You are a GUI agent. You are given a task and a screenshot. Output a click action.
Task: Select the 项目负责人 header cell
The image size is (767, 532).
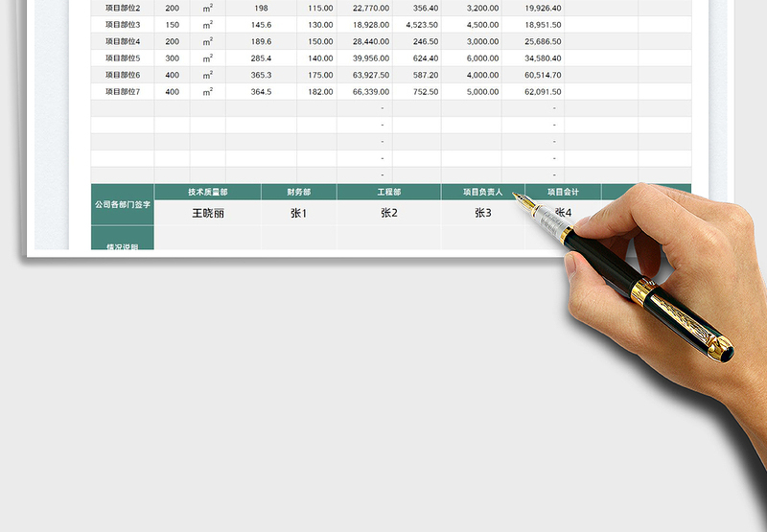(482, 193)
